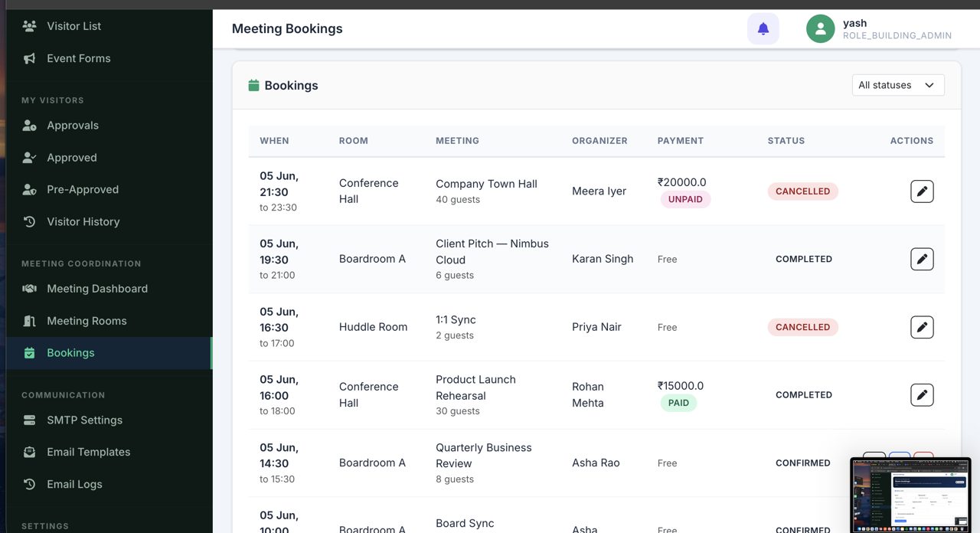The width and height of the screenshot is (980, 533).
Task: Edit the Product Launch Rehearsal booking
Action: tap(922, 395)
